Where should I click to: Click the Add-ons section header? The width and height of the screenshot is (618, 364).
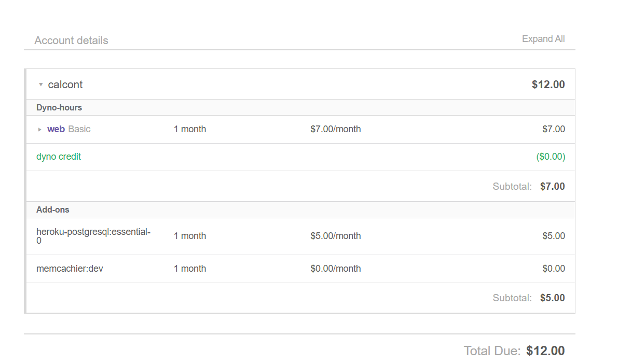pyautogui.click(x=53, y=210)
